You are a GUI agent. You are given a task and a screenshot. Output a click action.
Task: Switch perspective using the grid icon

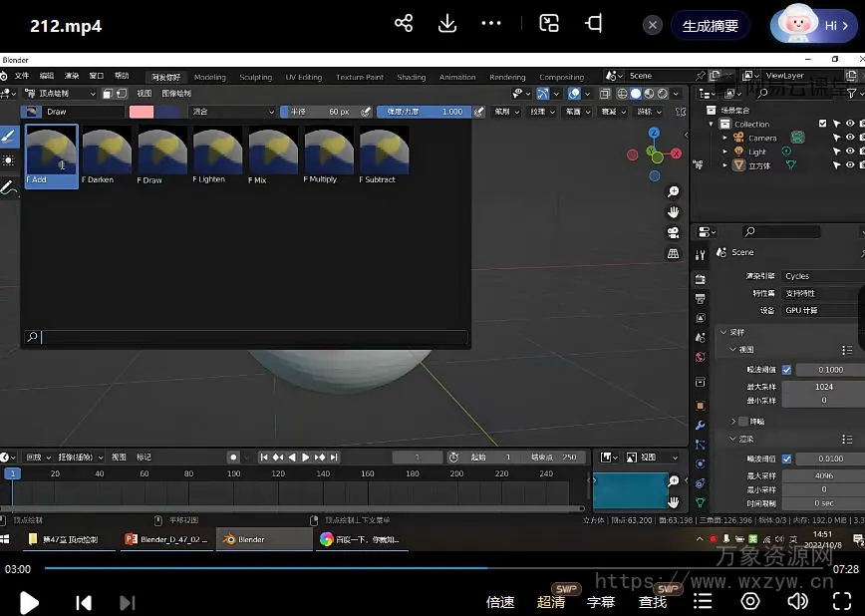pos(674,253)
